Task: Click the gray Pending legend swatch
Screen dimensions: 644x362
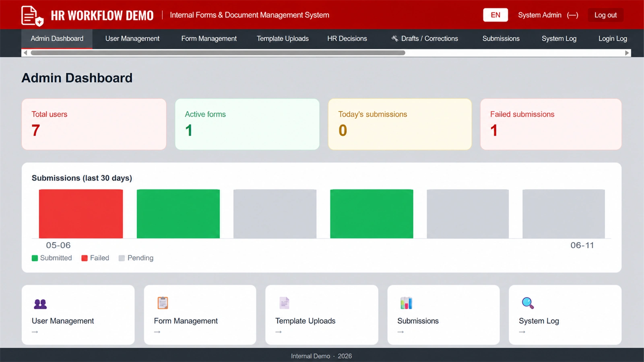Action: point(122,258)
